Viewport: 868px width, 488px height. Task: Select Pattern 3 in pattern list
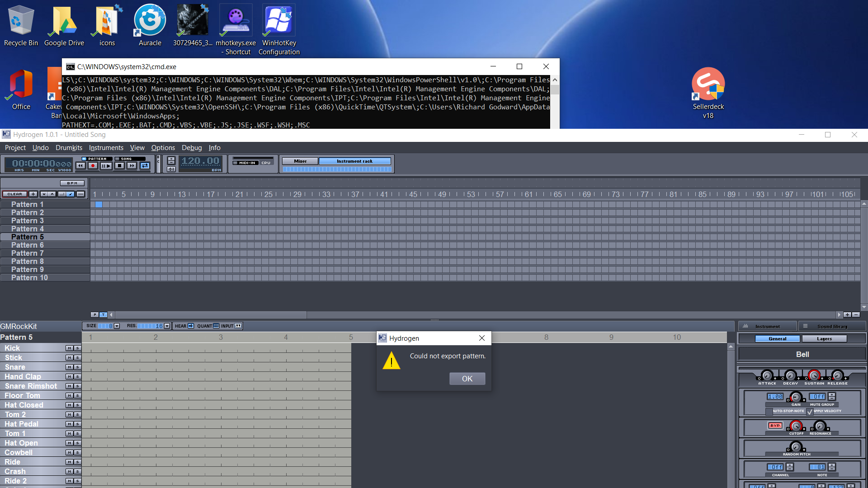coord(45,221)
